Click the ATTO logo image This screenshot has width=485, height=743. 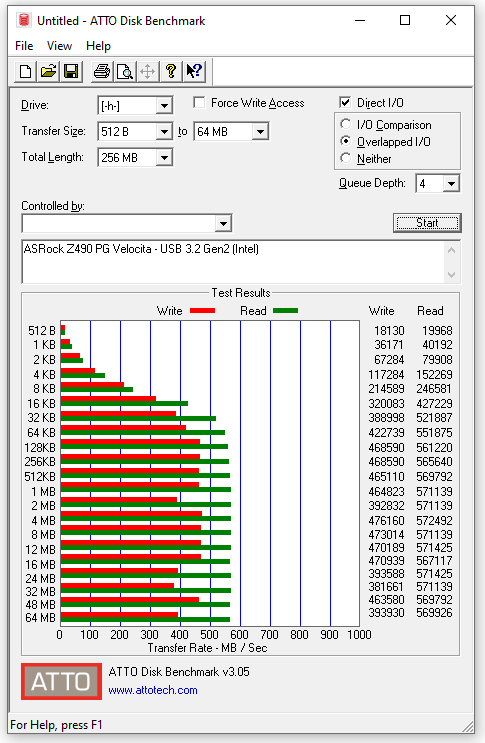(x=62, y=681)
